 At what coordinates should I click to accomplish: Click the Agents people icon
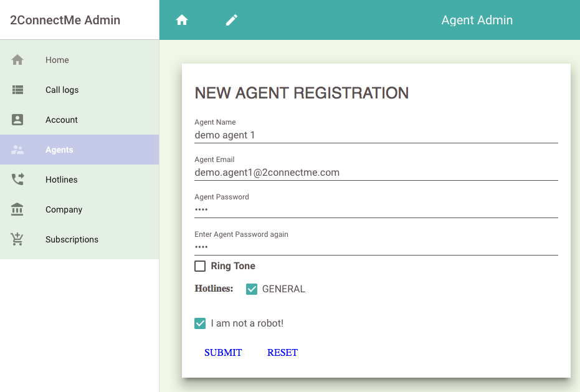coord(17,150)
